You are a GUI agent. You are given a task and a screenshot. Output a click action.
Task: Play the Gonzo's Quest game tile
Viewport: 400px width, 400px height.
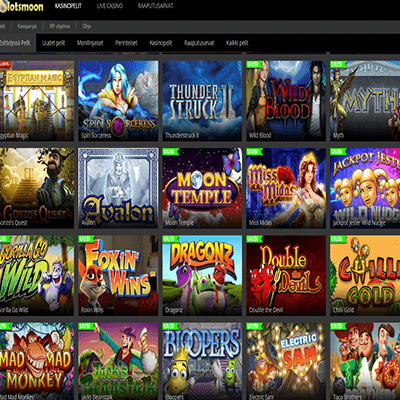37,188
